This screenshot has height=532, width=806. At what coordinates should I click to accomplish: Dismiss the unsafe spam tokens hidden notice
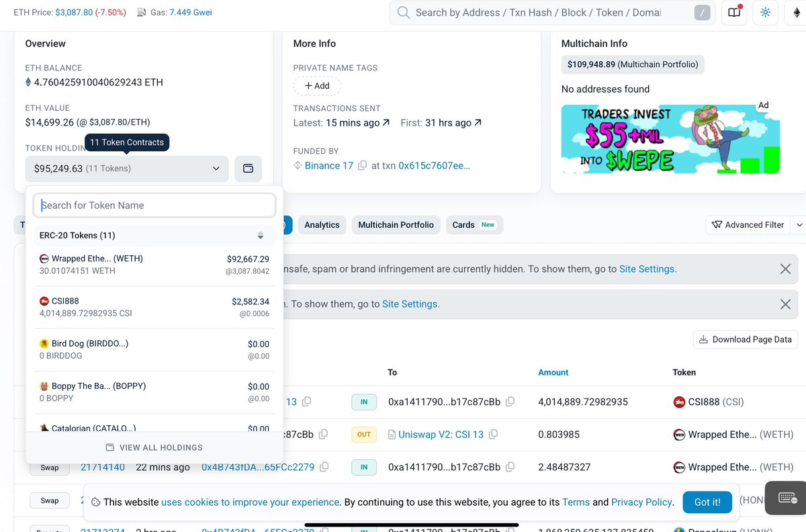[785, 269]
